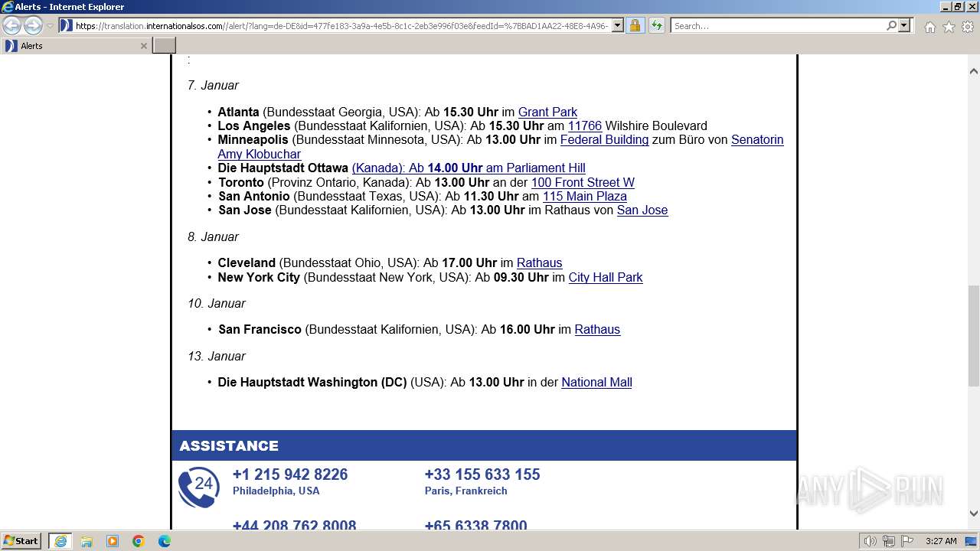
Task: Open the Tools gear icon
Action: (968, 27)
